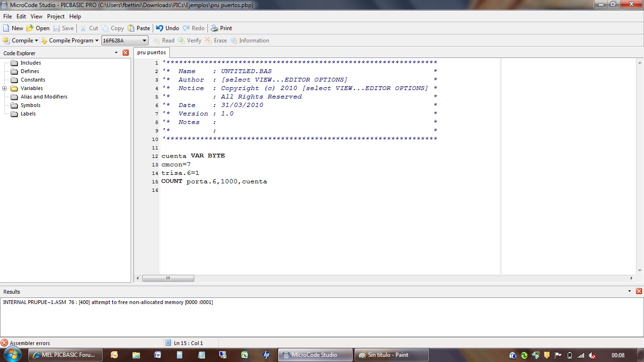
Task: Close the Code Explorer panel
Action: tap(125, 53)
